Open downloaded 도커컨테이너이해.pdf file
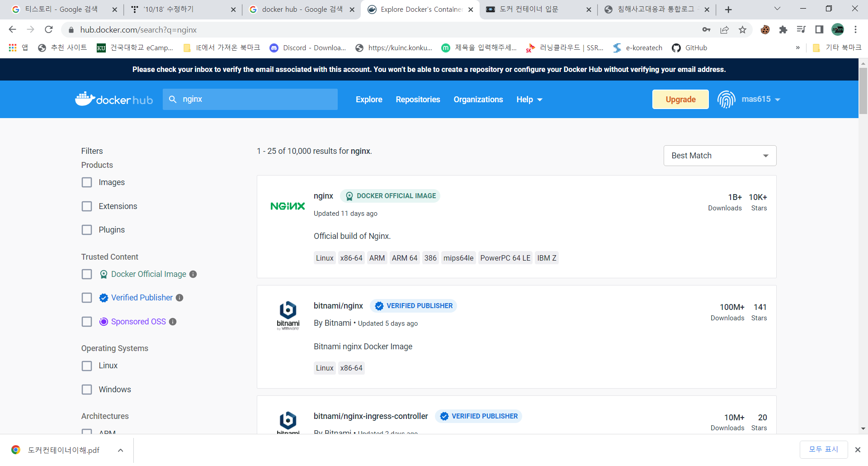The height and width of the screenshot is (466, 868). pos(64,450)
